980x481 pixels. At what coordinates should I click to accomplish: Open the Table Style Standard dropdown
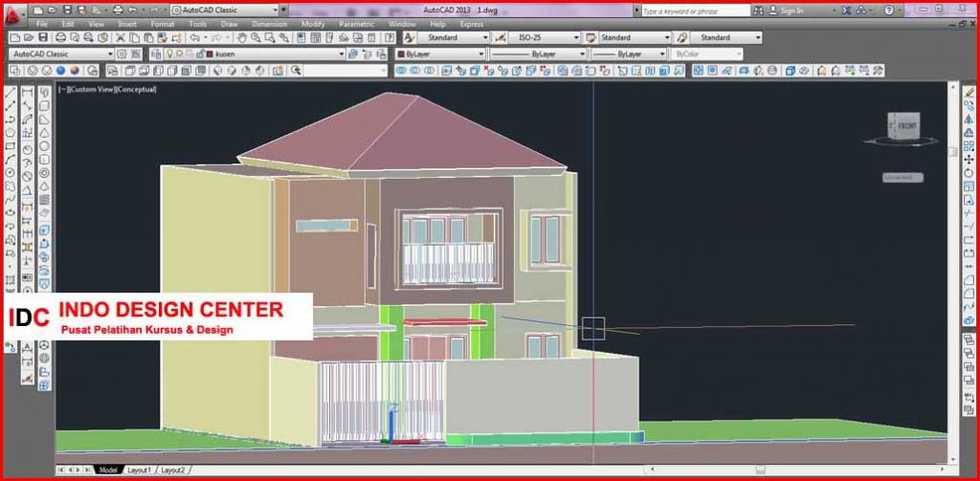667,37
